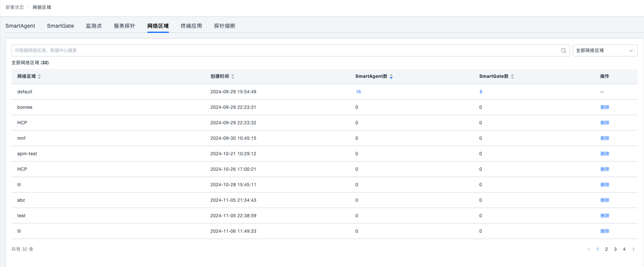Image resolution: width=644 pixels, height=267 pixels.
Task: Open the 探针熔断 tab
Action: [225, 26]
